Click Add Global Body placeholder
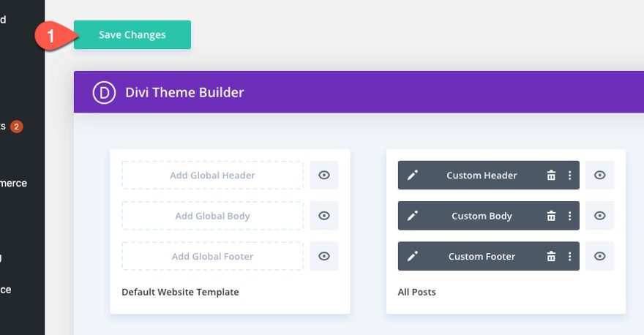The image size is (644, 335). pos(212,216)
